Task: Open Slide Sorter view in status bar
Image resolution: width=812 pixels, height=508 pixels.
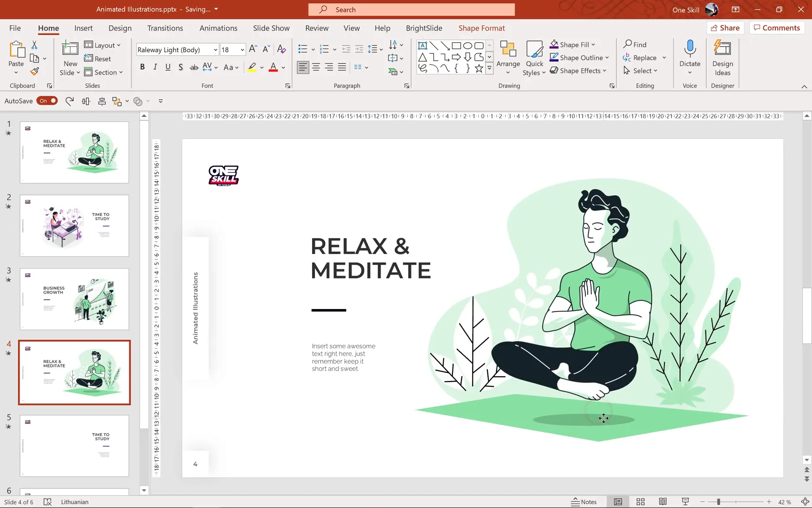Action: click(x=640, y=502)
